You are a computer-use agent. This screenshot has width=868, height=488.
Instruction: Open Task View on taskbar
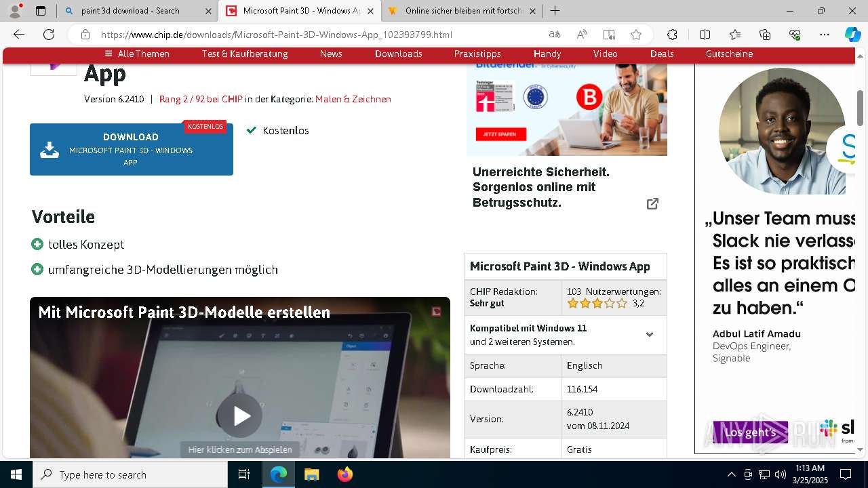[244, 474]
